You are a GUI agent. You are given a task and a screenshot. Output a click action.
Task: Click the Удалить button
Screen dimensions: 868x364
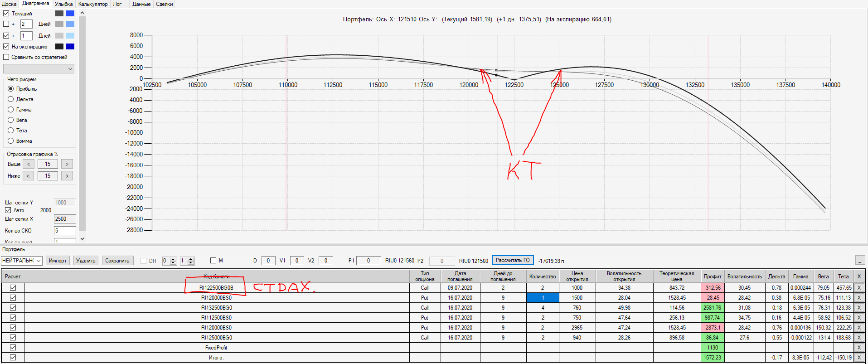(86, 261)
